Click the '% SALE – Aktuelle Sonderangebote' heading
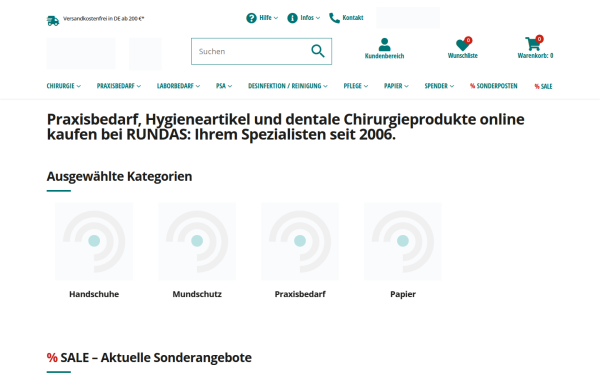The height and width of the screenshot is (375, 600). 149,357
